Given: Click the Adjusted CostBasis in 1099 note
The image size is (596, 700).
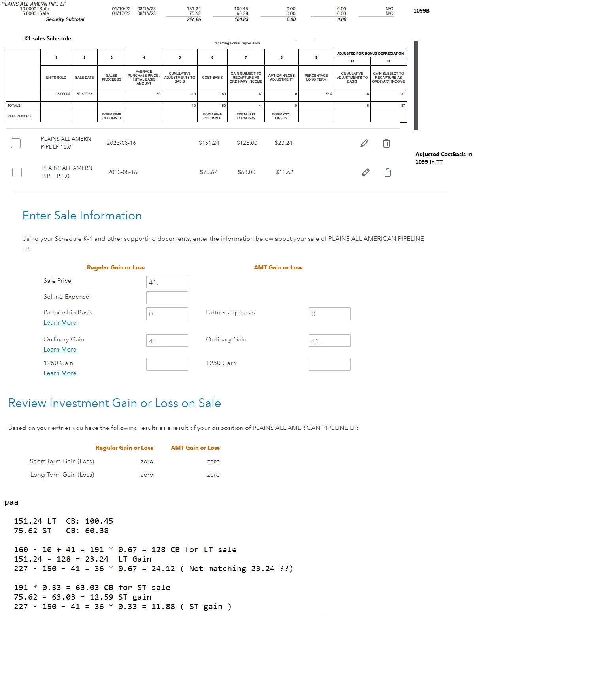Looking at the screenshot, I should pos(444,158).
